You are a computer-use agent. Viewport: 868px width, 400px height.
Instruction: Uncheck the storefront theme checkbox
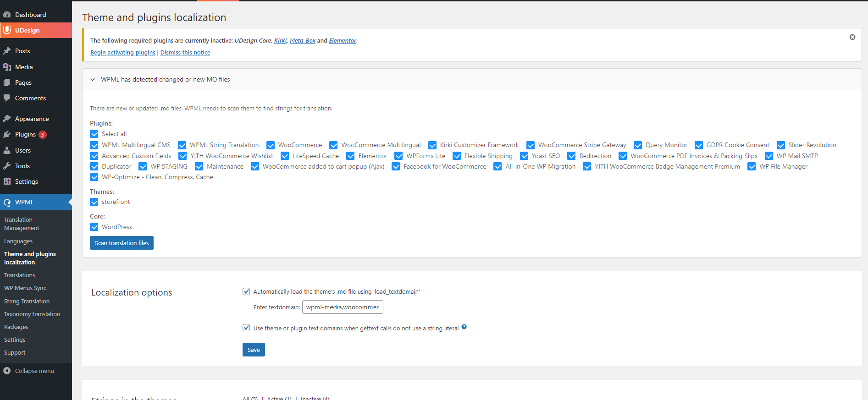pyautogui.click(x=94, y=202)
